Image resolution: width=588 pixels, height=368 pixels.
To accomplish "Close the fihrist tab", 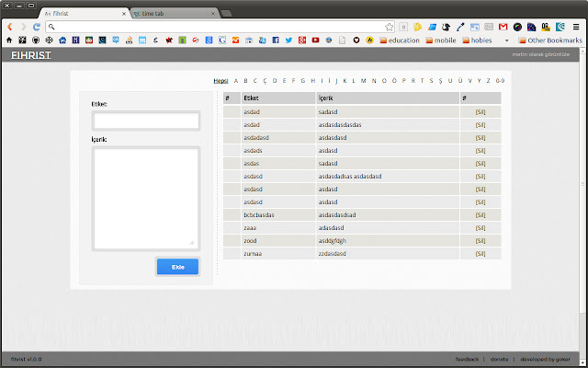I will click(x=124, y=14).
